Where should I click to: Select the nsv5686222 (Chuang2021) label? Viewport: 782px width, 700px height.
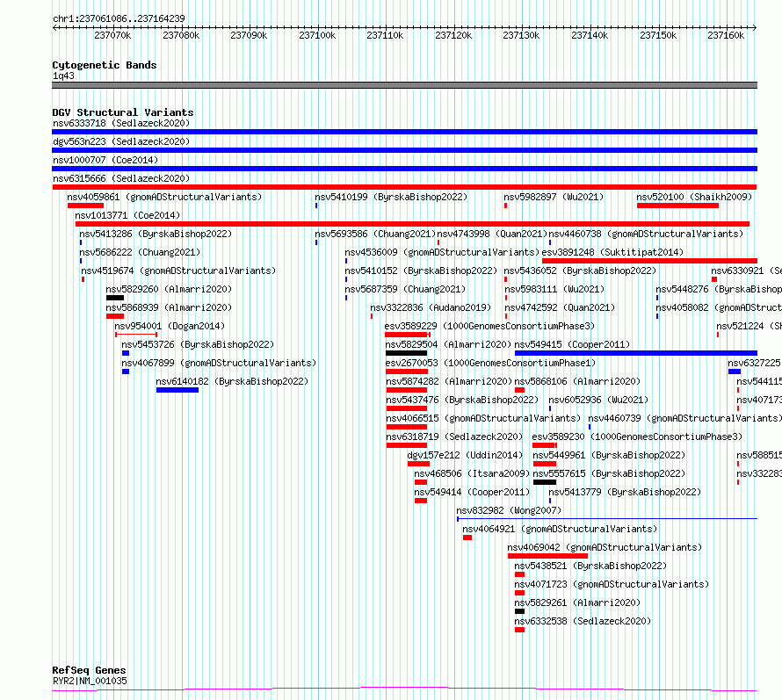(x=140, y=252)
